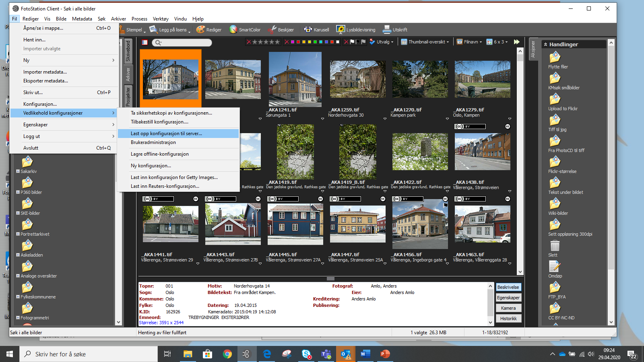Screen dimensions: 644x362
Task: Toggle the white flag filter
Action: point(352,42)
